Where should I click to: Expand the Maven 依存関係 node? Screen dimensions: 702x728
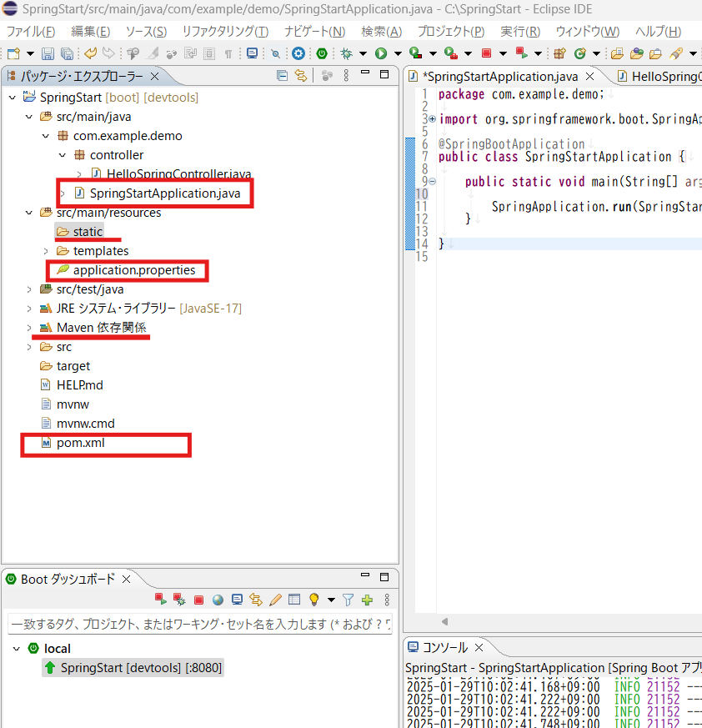29,328
